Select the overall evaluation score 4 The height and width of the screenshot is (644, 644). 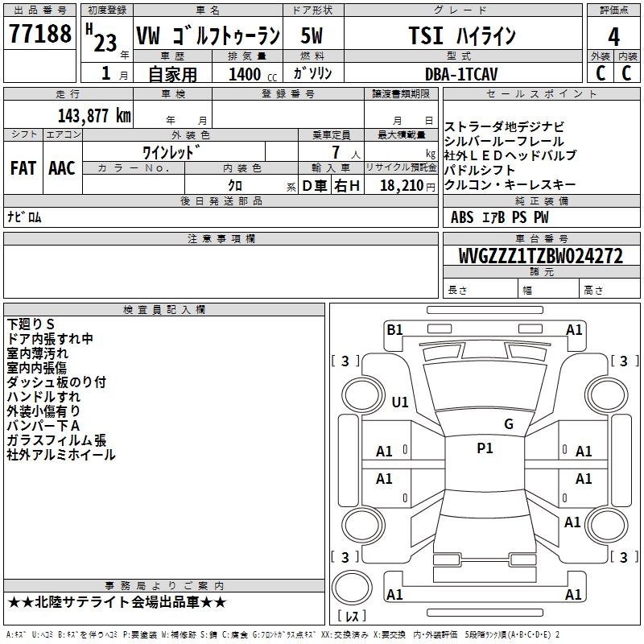(613, 36)
